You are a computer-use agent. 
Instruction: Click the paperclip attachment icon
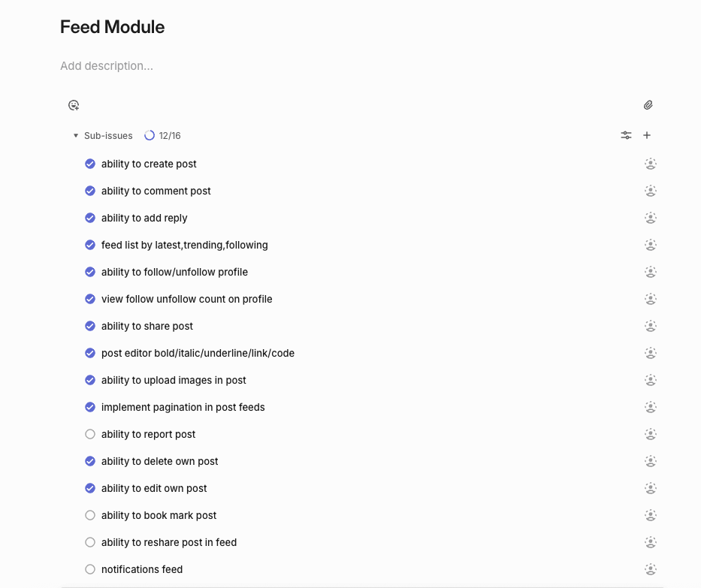click(x=648, y=105)
